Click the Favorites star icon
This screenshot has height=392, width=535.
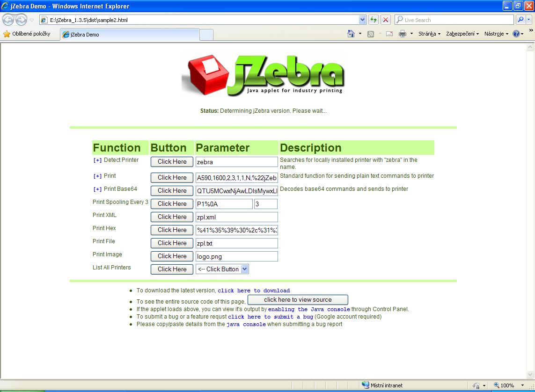(x=7, y=34)
